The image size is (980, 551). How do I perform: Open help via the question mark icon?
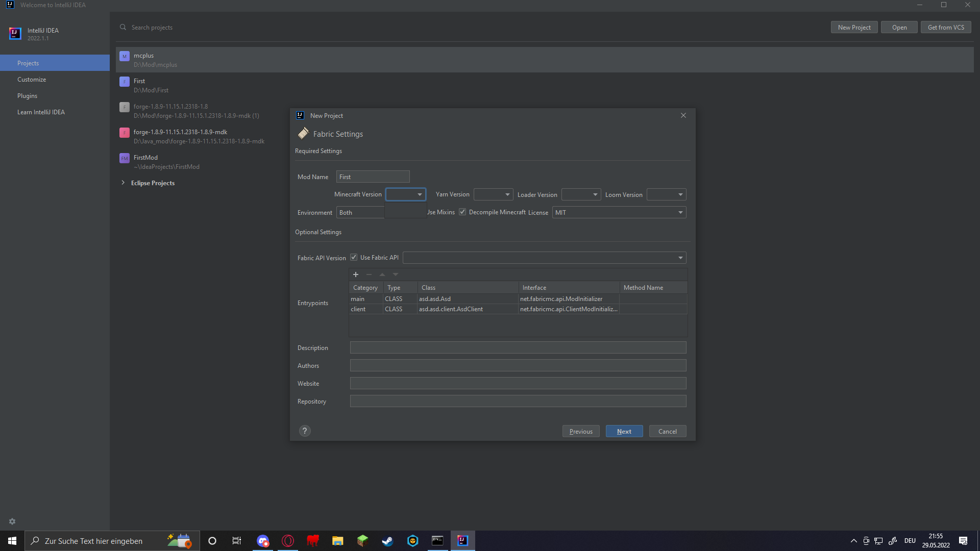point(305,431)
